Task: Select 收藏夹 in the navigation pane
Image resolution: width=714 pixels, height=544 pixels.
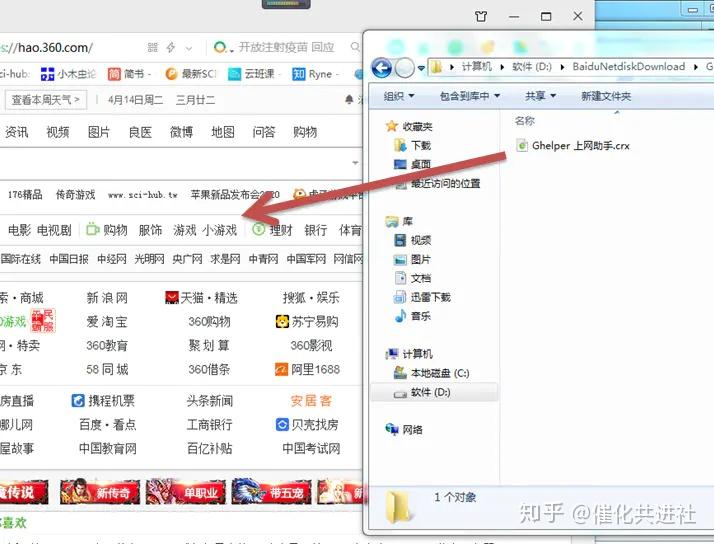Action: pyautogui.click(x=409, y=126)
